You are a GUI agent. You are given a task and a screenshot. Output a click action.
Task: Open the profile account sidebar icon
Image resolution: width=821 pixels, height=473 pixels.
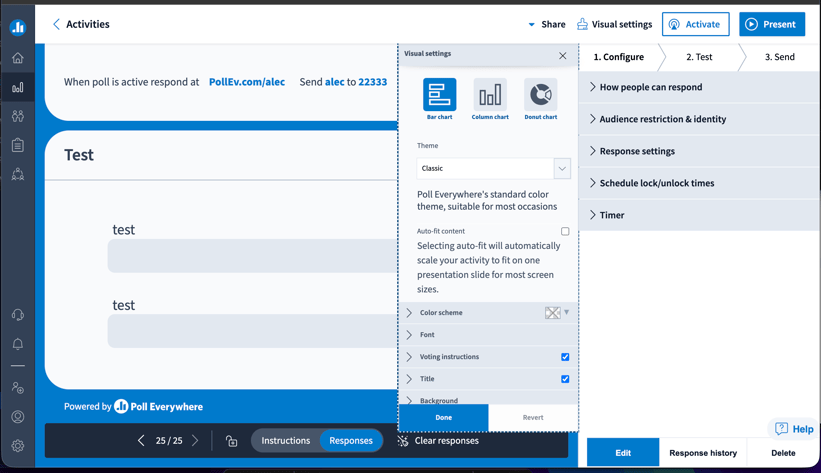(18, 416)
